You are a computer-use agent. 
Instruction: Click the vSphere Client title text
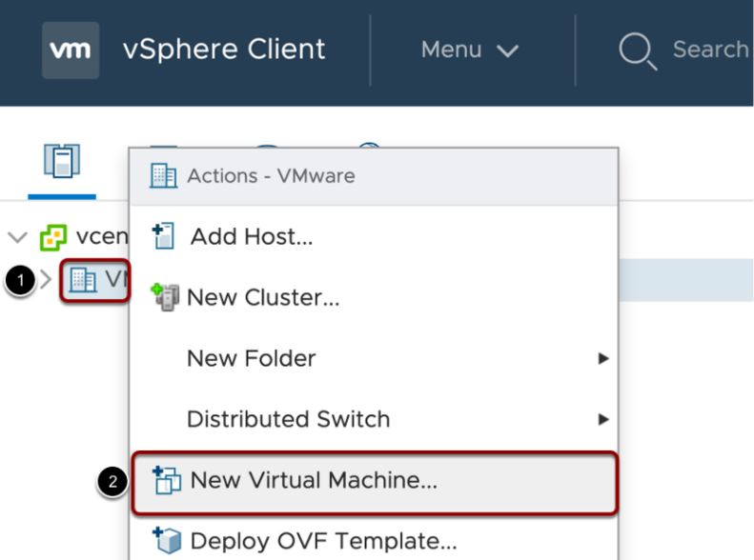point(224,50)
